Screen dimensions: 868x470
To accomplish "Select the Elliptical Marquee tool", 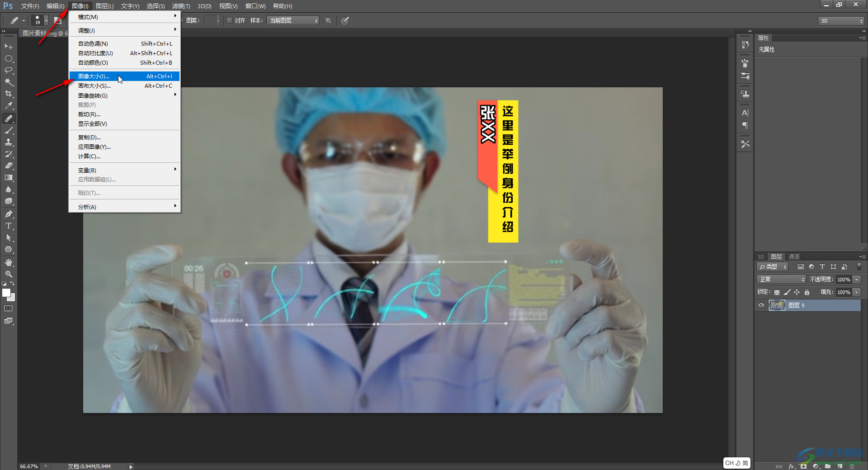I will pos(9,58).
